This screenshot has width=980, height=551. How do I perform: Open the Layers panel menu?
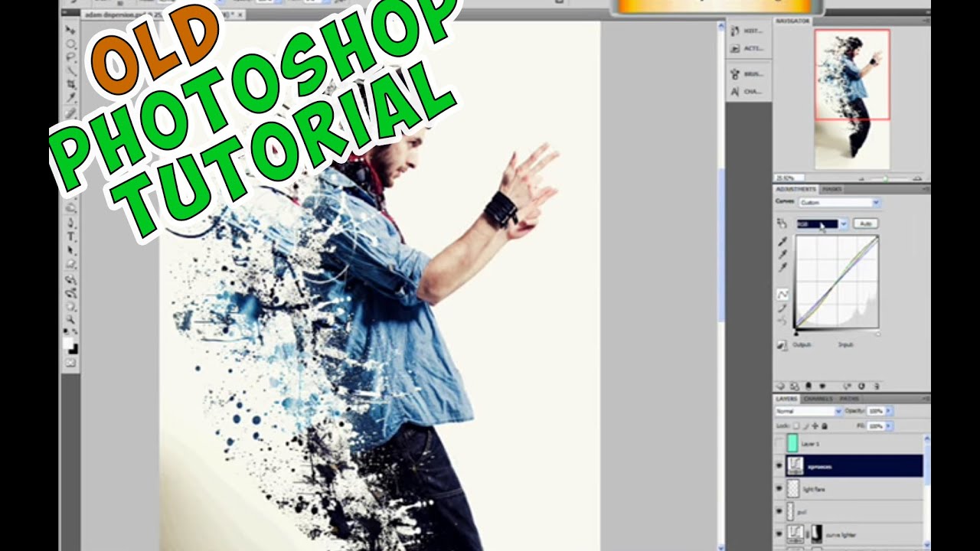926,399
